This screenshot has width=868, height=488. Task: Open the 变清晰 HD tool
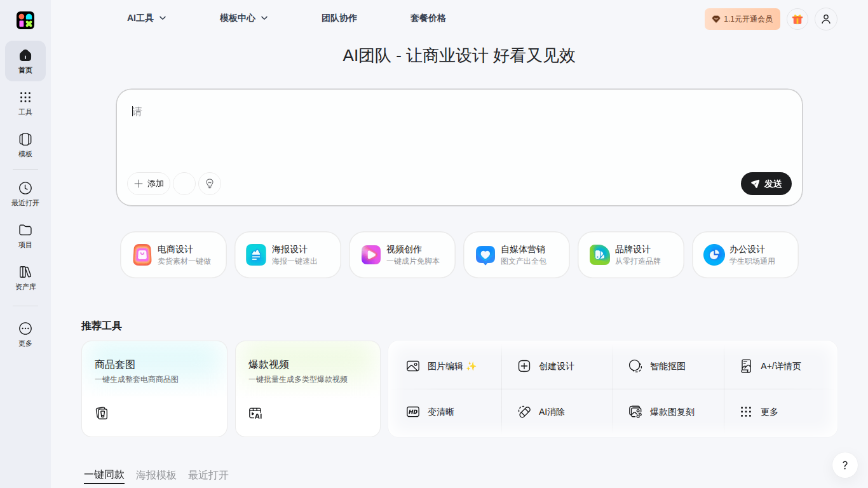point(431,412)
